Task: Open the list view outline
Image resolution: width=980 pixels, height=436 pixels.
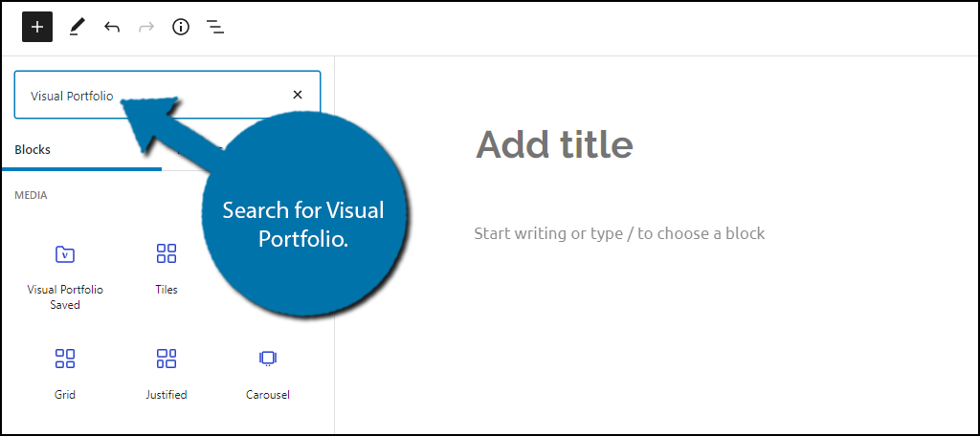Action: [215, 27]
